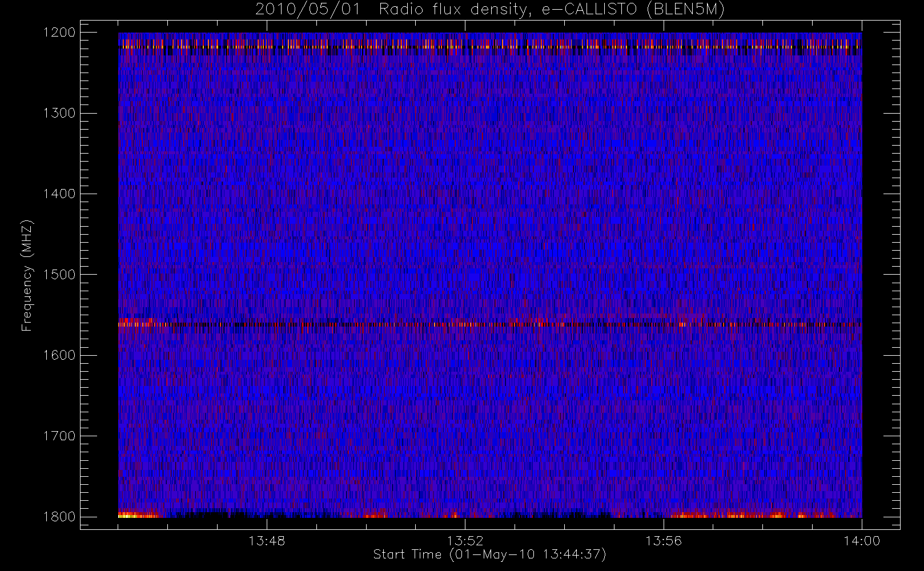
Task: Click the 'Frequency (MHz)' axis label
Action: pyautogui.click(x=27, y=275)
